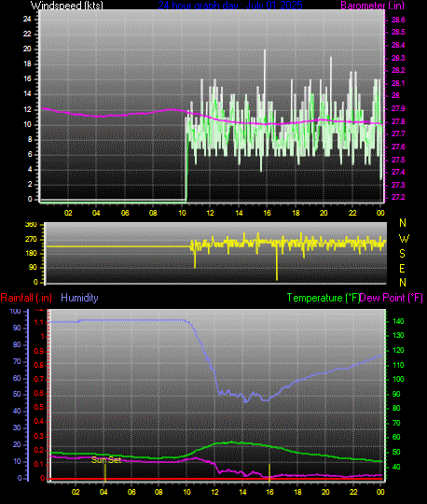Click the 140 value on the temperature axis
Screen dimensions: 427x504
pyautogui.click(x=398, y=321)
